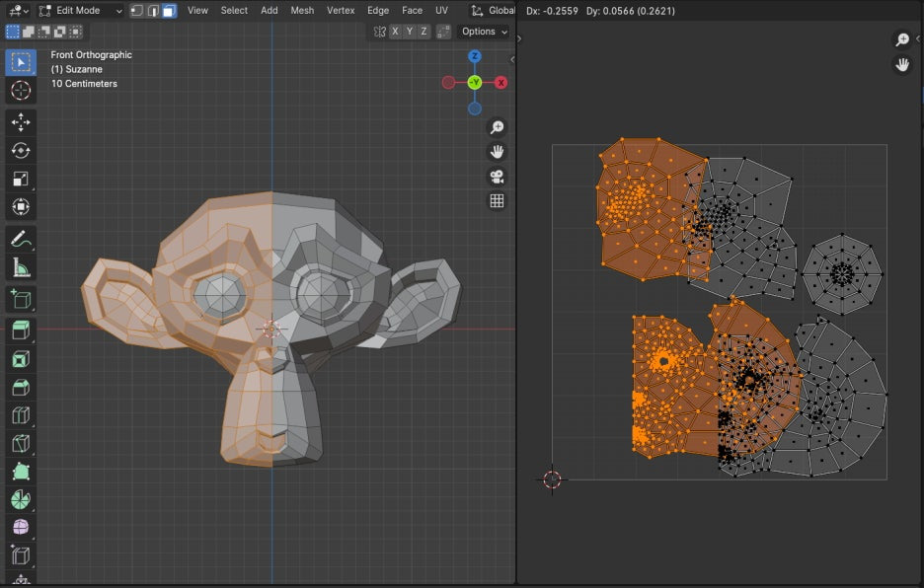Toggle Y axis mirror
924x588 pixels.
coord(410,32)
